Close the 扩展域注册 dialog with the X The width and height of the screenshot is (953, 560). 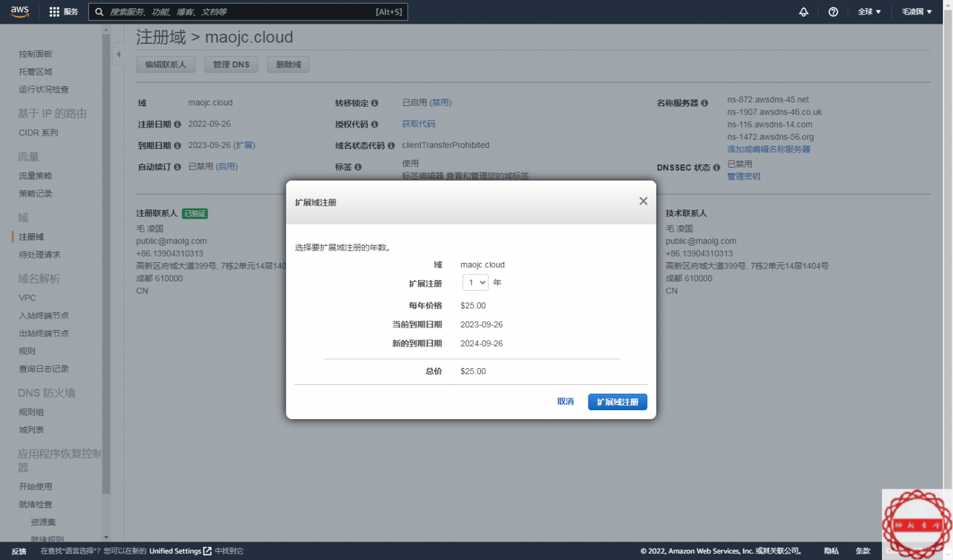(x=643, y=201)
